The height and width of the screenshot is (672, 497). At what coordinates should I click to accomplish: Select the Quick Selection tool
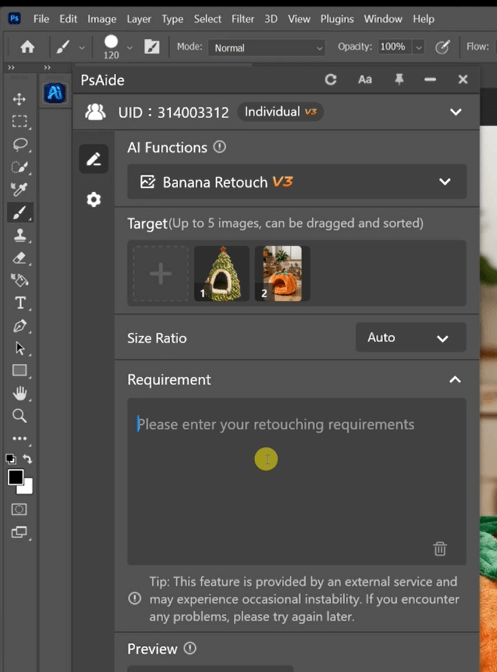[x=20, y=167]
